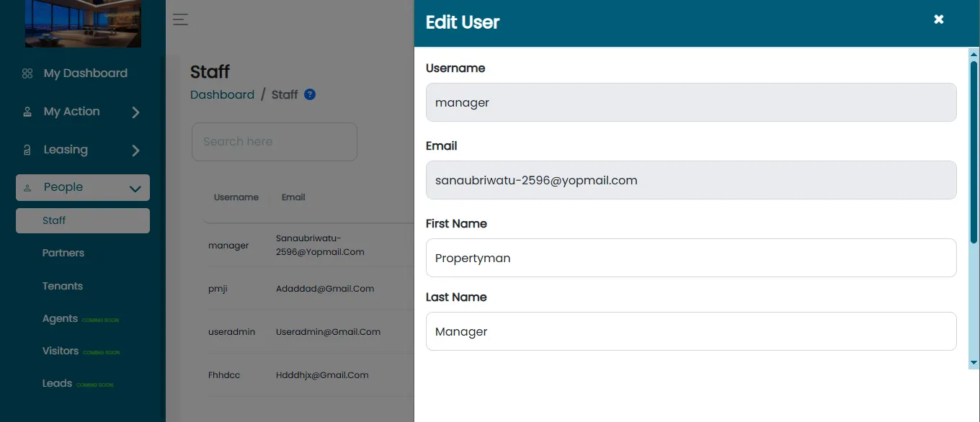Click the Sanaubriwatu-2596@Yopmail.Com email cell

point(320,246)
